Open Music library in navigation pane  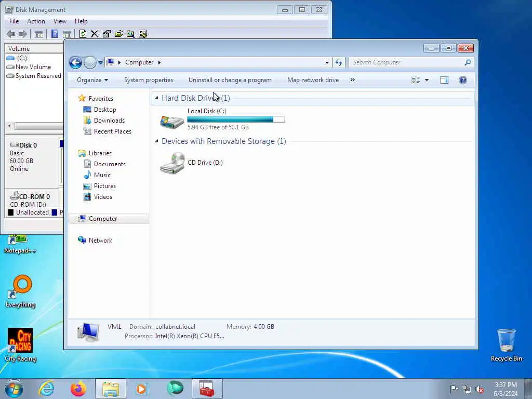pyautogui.click(x=102, y=175)
